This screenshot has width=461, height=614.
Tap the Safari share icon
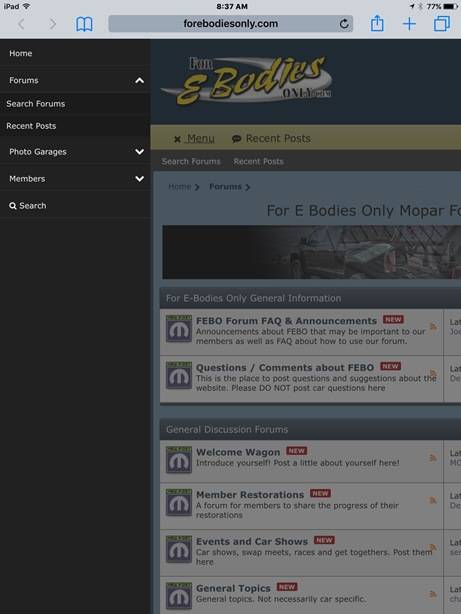(x=377, y=23)
